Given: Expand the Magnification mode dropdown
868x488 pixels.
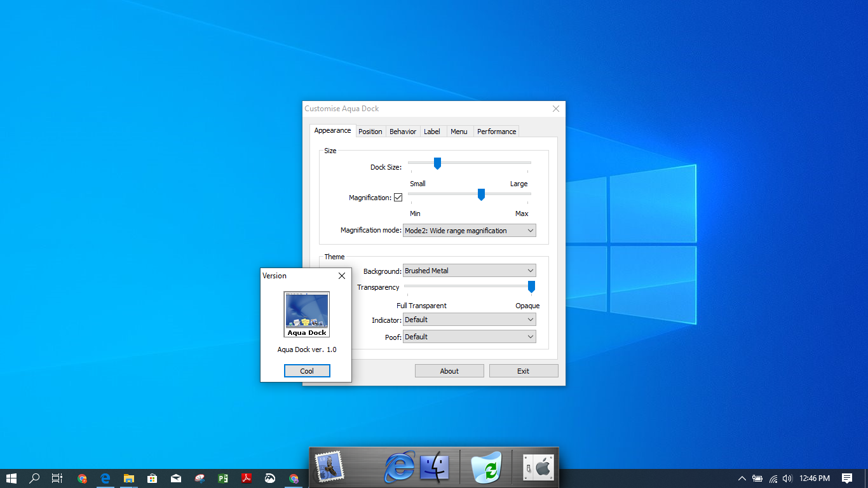Looking at the screenshot, I should click(469, 231).
